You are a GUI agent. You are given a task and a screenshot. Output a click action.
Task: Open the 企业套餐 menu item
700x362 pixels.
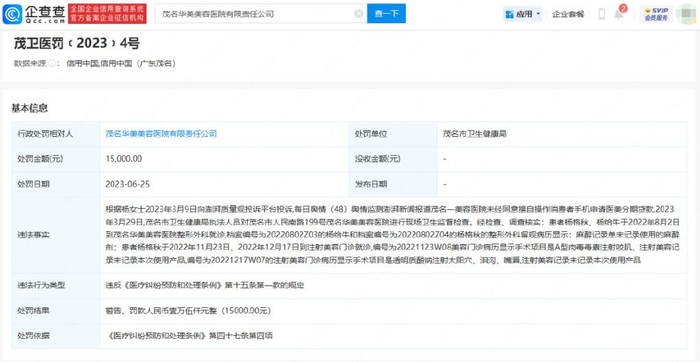click(568, 14)
